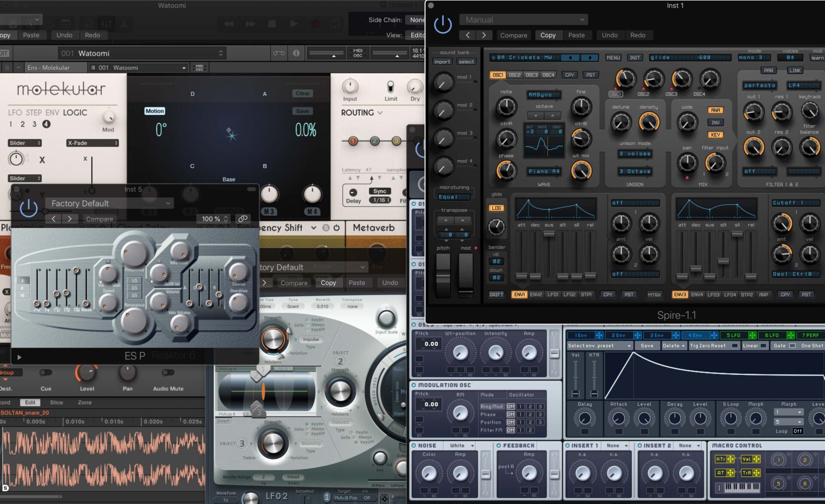Toggle the Spire plugin power button

443,24
